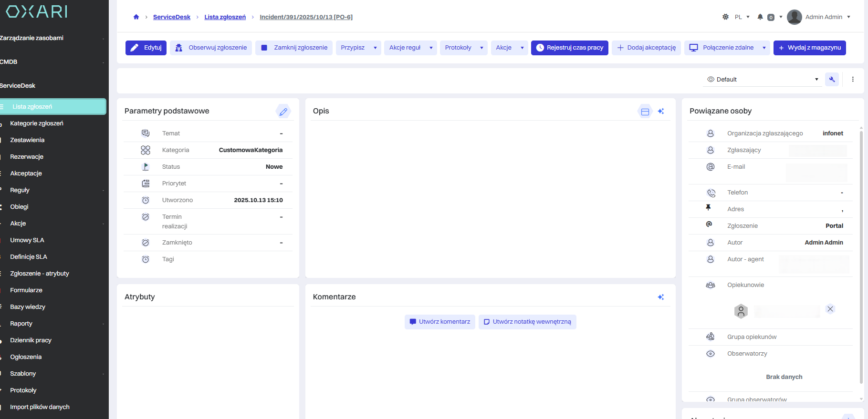Toggle theme with the sun icon
Viewport: 868px width, 419px height.
click(x=725, y=17)
